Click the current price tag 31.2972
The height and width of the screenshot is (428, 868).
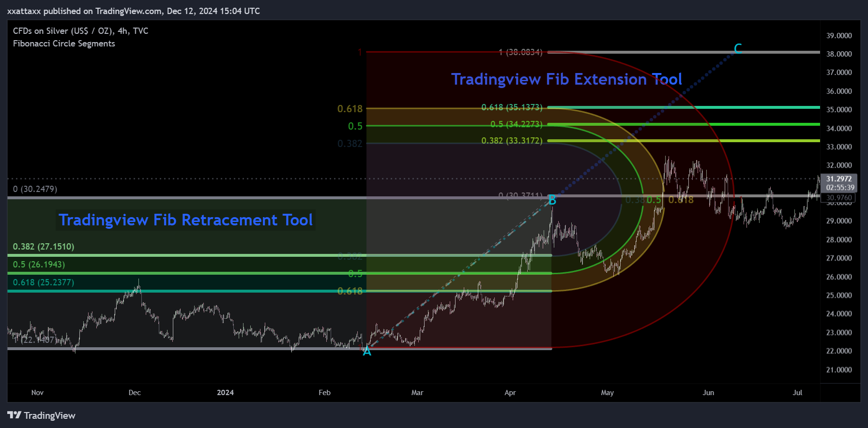point(839,178)
